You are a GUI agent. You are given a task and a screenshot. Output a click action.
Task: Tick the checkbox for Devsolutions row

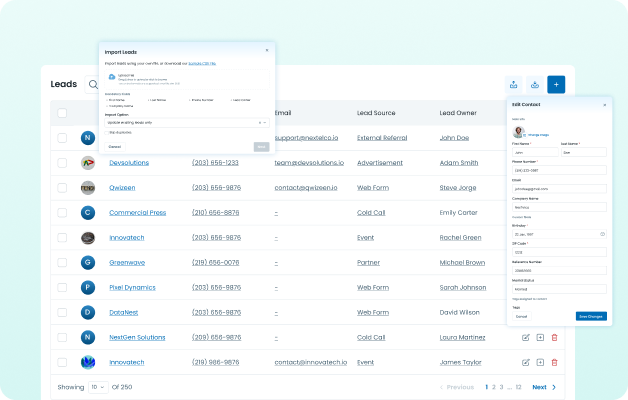pyautogui.click(x=62, y=162)
